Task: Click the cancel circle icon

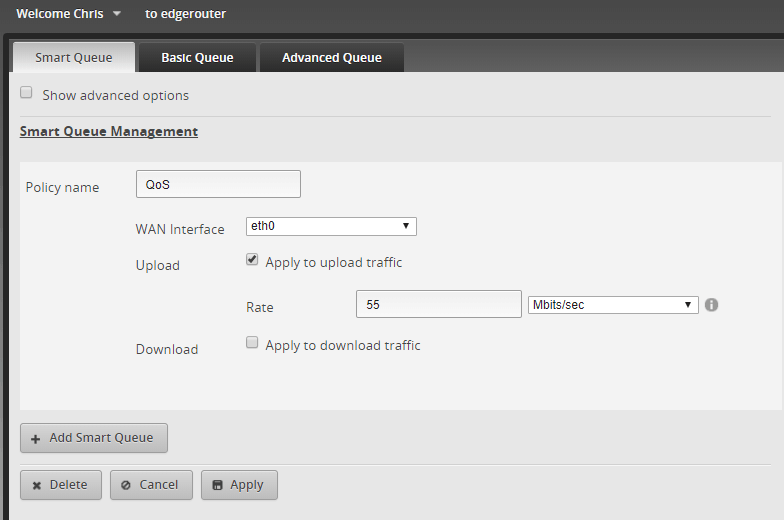Action: 126,485
